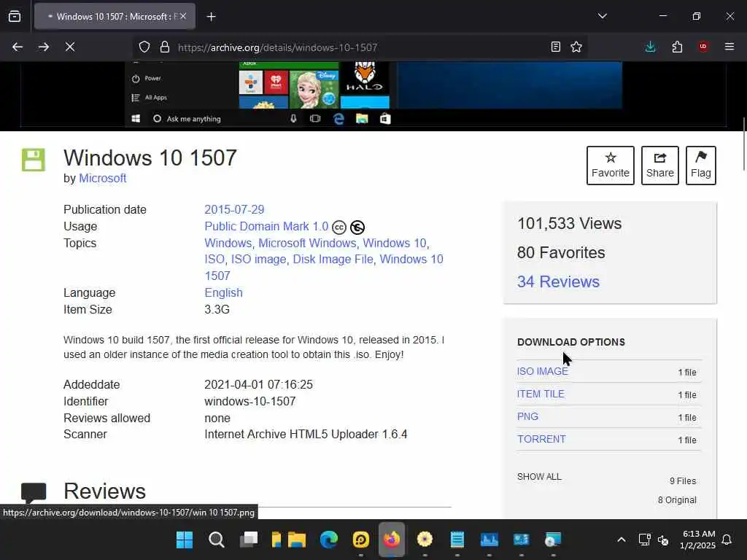The height and width of the screenshot is (560, 747).
Task: Click the public domain no-copyright icon
Action: [x=357, y=227]
